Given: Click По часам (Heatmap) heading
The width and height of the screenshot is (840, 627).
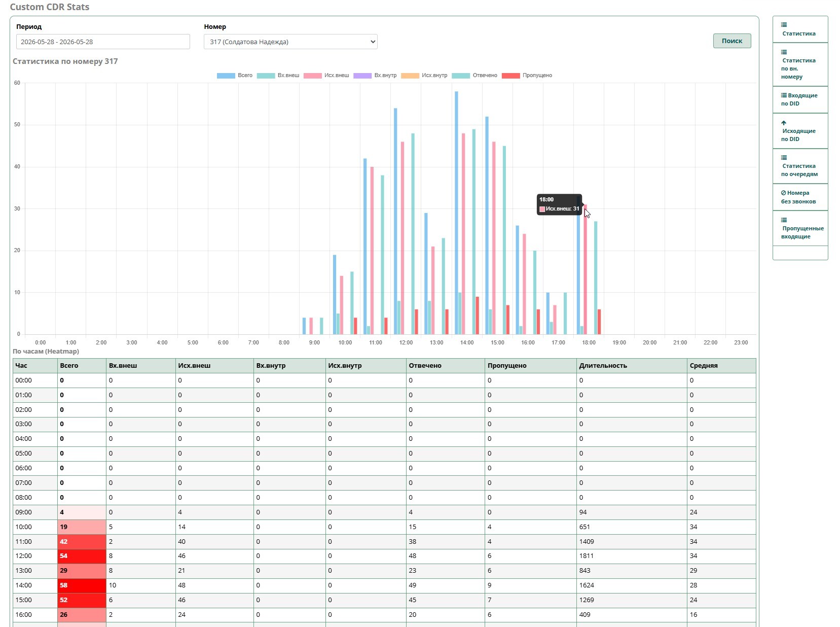Looking at the screenshot, I should click(46, 352).
